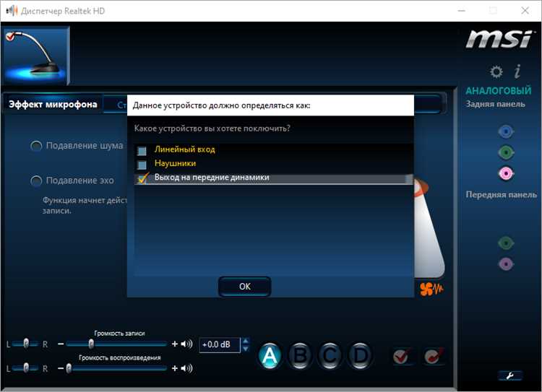The image size is (542, 392).
Task: Open the information 'i' icon
Action: 517,71
